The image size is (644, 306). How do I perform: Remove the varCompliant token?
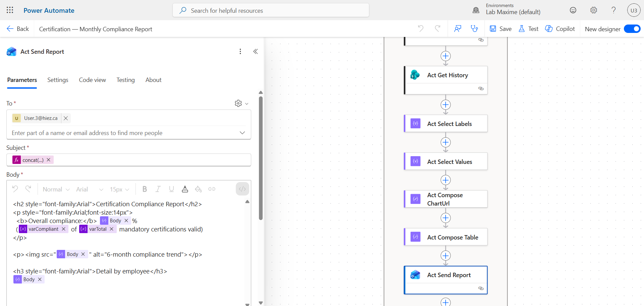(63, 229)
